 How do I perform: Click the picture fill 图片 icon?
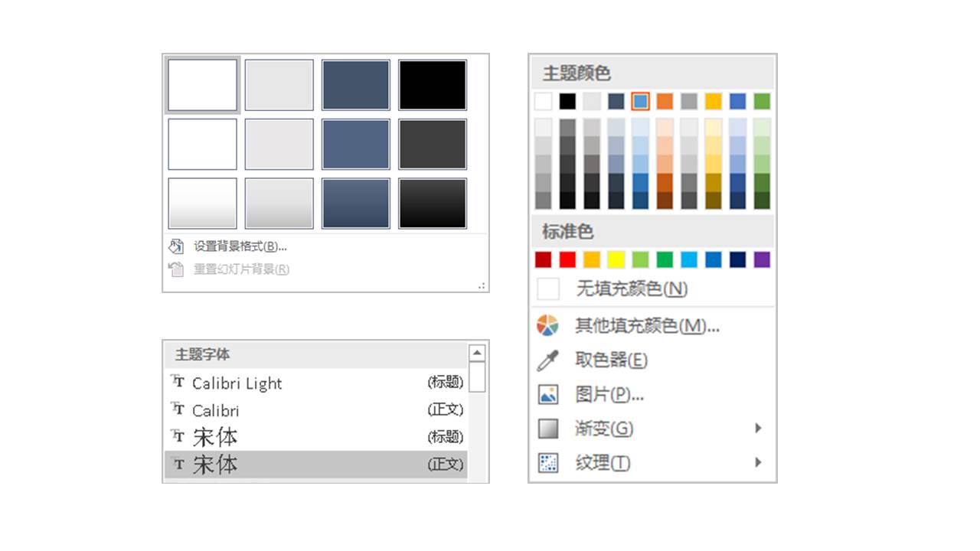pyautogui.click(x=547, y=394)
